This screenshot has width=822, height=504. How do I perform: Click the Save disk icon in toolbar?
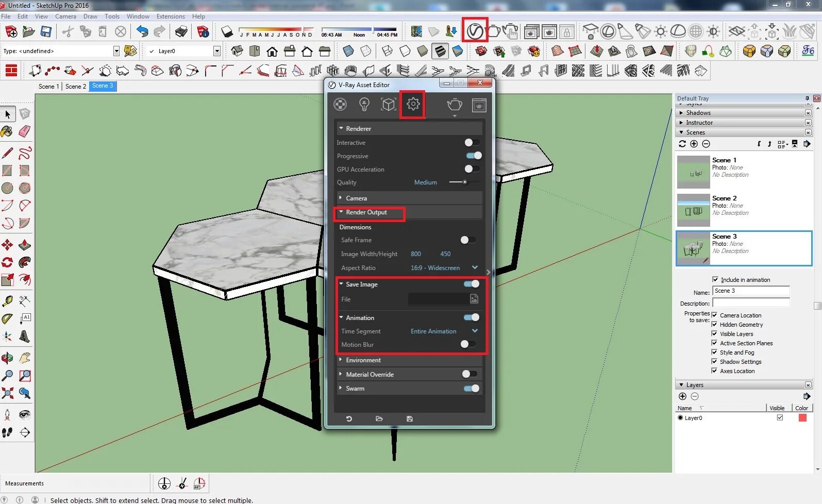click(46, 32)
